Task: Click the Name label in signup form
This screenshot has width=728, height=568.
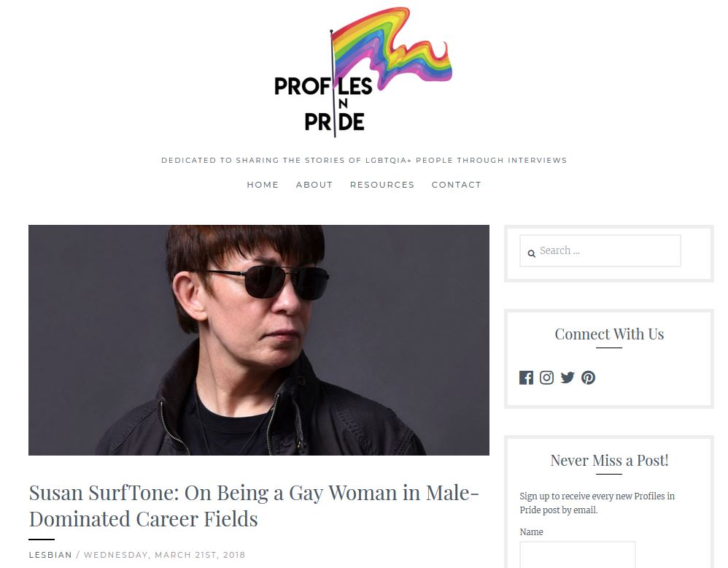Action: (531, 532)
